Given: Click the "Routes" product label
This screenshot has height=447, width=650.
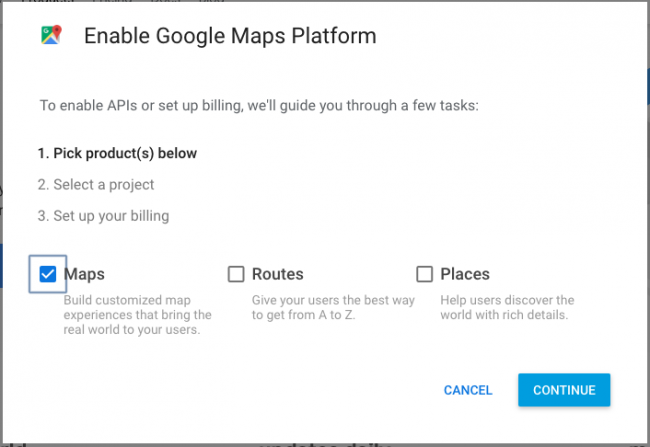Looking at the screenshot, I should (x=277, y=274).
